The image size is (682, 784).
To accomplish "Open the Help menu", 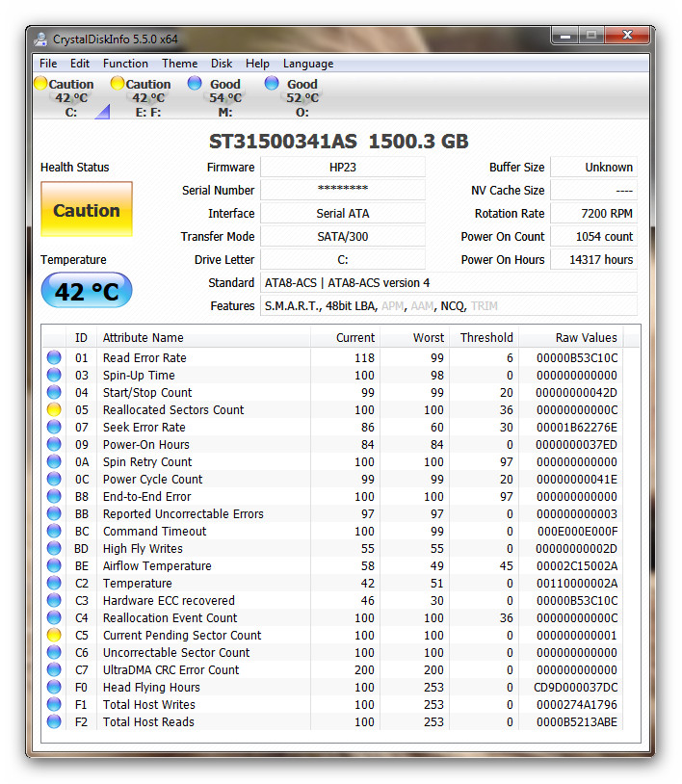I will coord(257,64).
